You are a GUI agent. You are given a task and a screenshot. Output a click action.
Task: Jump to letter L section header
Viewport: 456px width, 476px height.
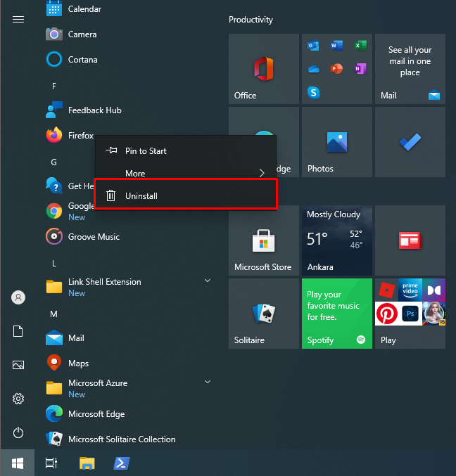(53, 263)
